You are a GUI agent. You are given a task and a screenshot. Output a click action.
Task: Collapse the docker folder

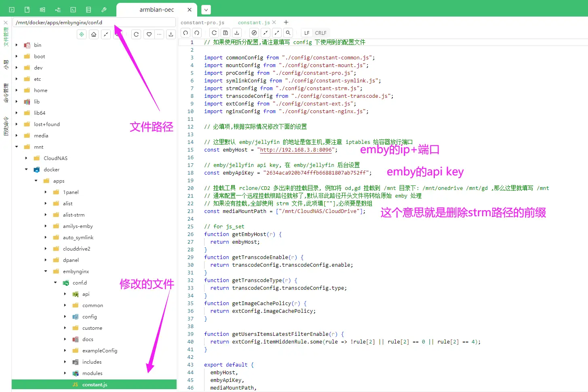pos(26,169)
